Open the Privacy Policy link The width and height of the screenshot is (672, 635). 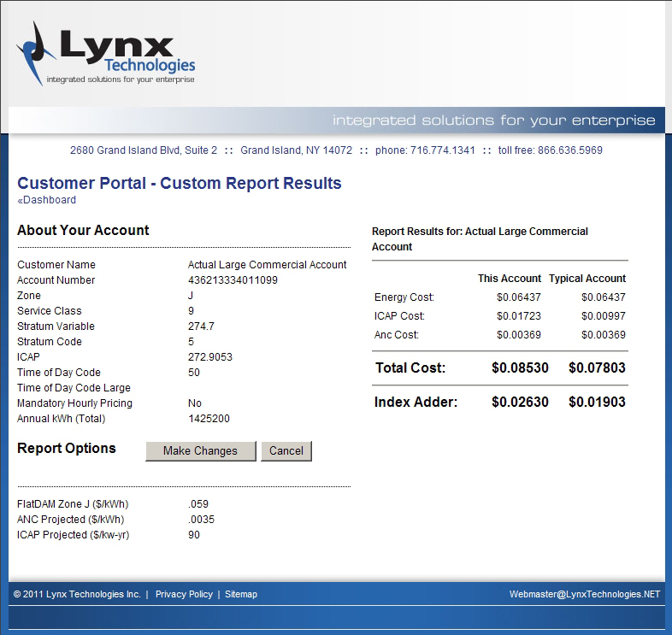[184, 594]
